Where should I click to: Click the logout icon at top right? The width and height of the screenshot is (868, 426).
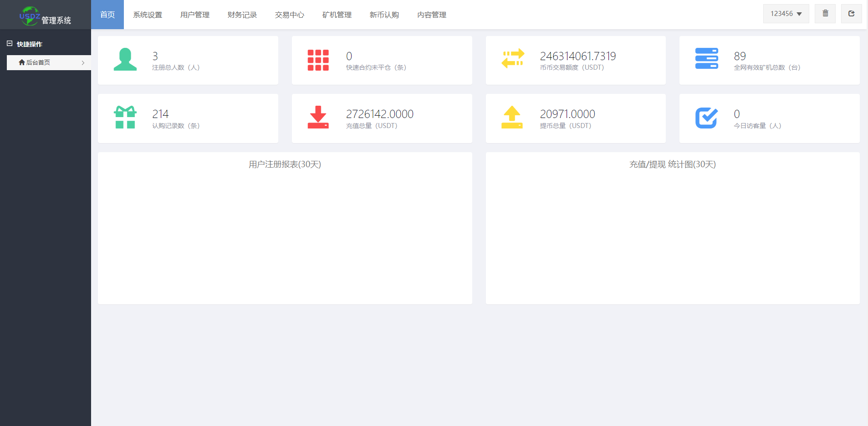click(851, 13)
